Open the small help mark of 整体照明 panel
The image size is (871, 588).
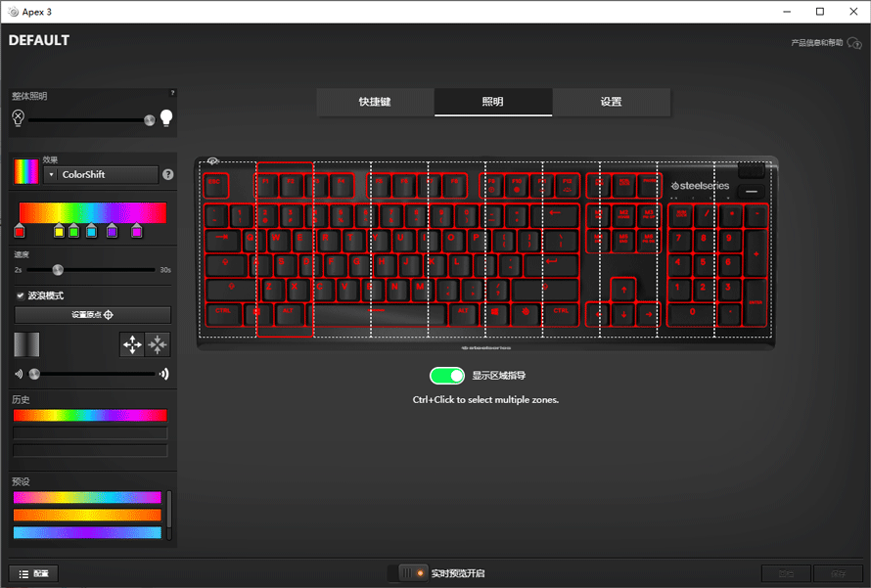(x=172, y=93)
